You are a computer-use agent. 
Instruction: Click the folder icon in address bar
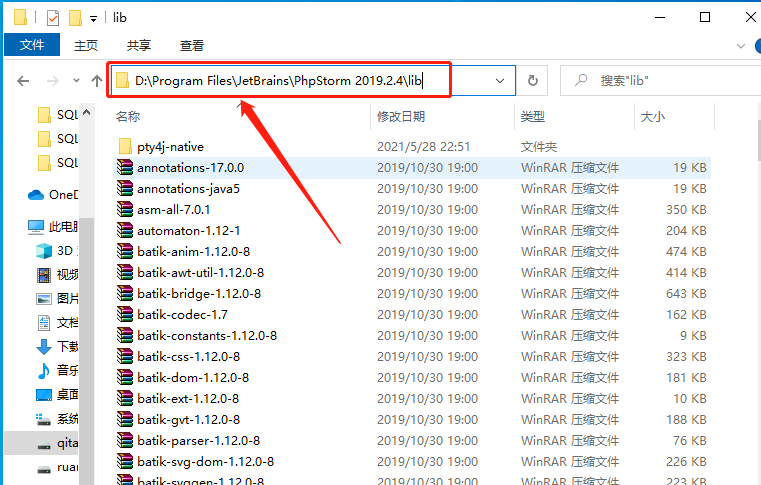pos(122,80)
